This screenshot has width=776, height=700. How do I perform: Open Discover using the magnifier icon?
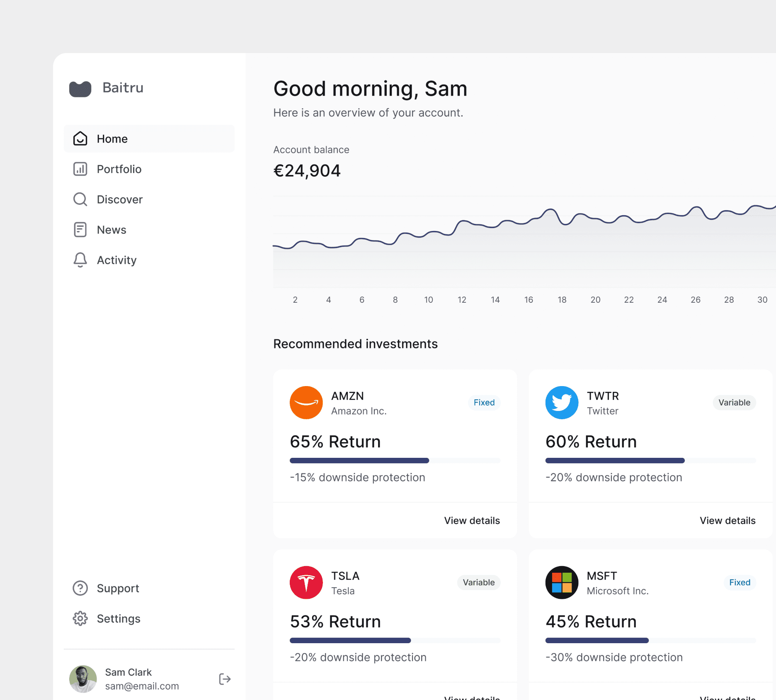[80, 199]
